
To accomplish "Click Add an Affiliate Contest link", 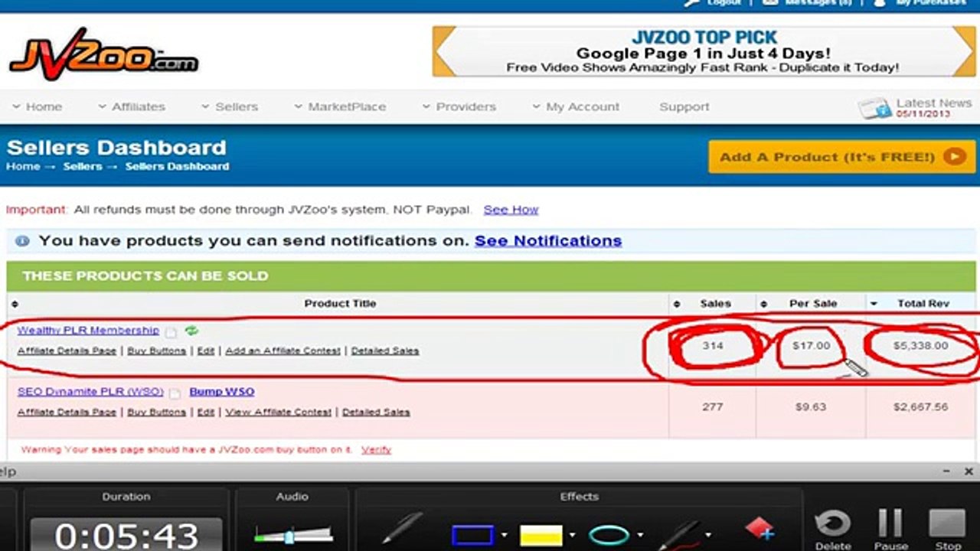I will pyautogui.click(x=283, y=350).
